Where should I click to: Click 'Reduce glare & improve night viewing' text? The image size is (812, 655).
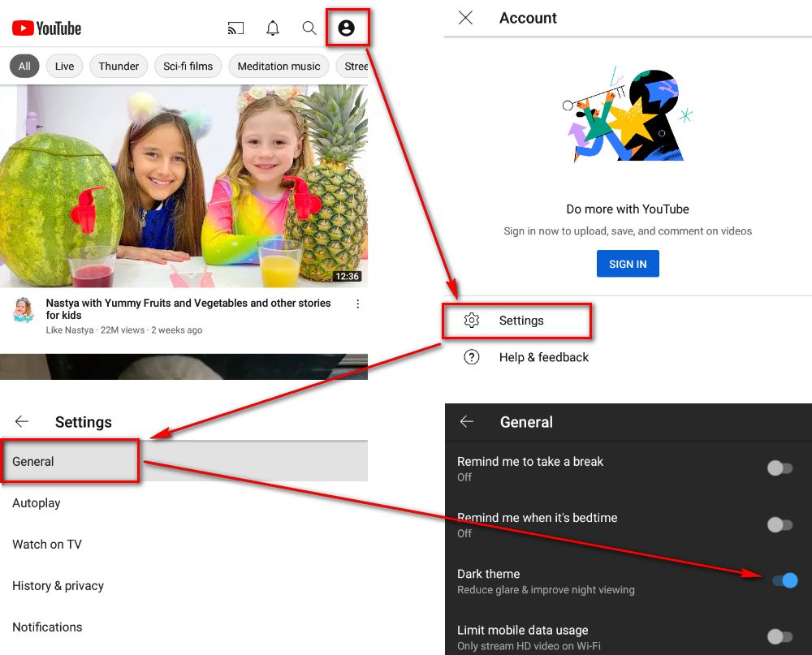(546, 590)
